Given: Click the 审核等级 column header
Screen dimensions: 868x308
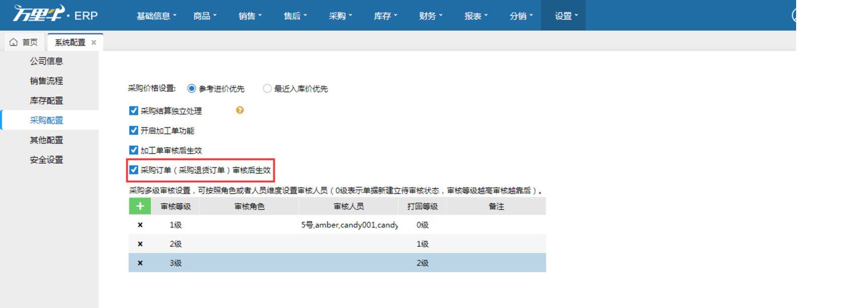Looking at the screenshot, I should point(175,207).
